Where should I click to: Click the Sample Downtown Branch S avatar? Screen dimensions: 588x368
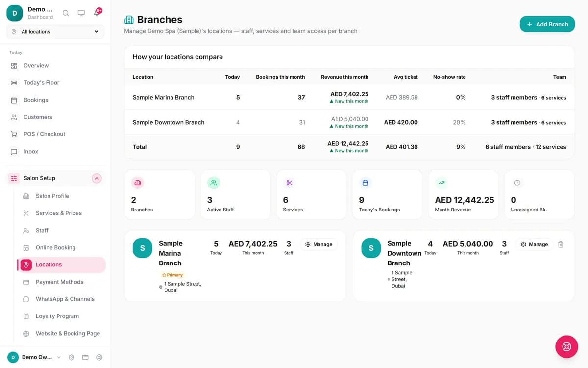[371, 248]
